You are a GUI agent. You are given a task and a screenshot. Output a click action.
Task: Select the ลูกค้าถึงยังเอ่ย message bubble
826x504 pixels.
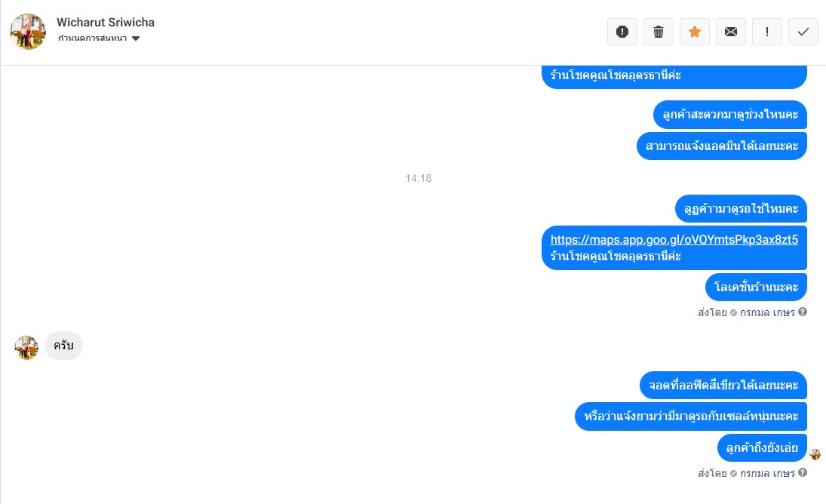tap(762, 448)
